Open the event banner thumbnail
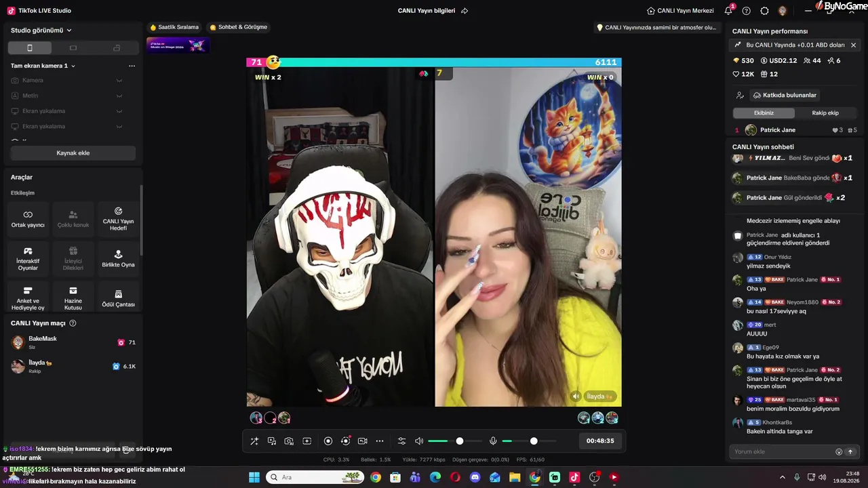This screenshot has height=488, width=868. click(x=178, y=45)
